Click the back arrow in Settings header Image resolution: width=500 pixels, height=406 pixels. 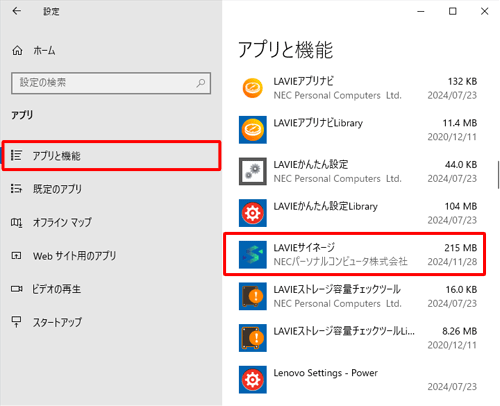[x=16, y=11]
